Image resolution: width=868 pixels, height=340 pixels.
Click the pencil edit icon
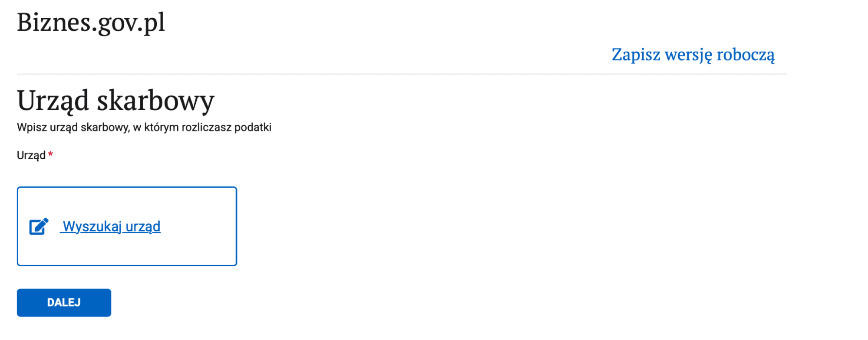click(x=39, y=226)
